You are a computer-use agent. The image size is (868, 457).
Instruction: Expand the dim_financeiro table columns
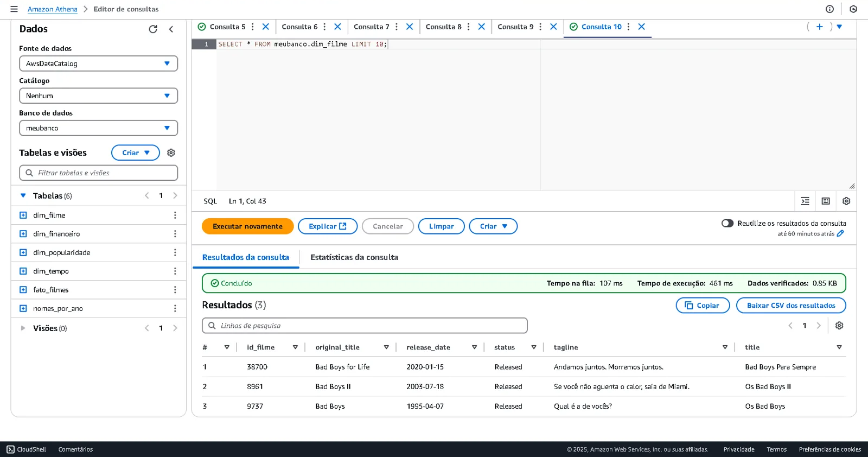23,234
